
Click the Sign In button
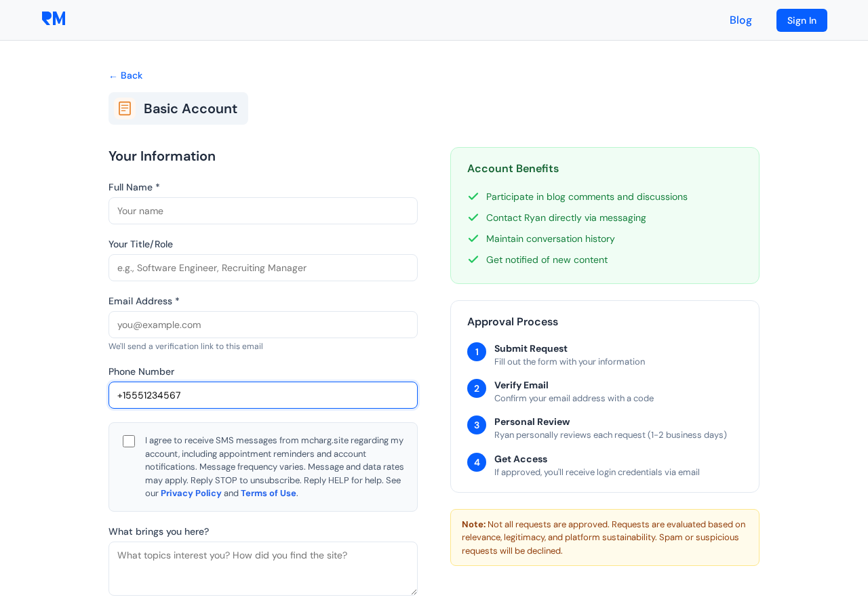coord(802,20)
